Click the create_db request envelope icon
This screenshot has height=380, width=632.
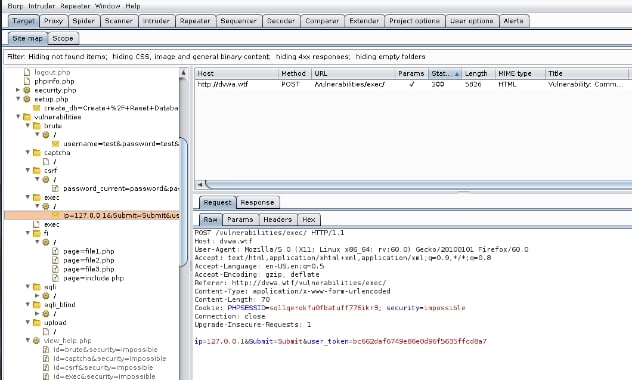[x=36, y=108]
